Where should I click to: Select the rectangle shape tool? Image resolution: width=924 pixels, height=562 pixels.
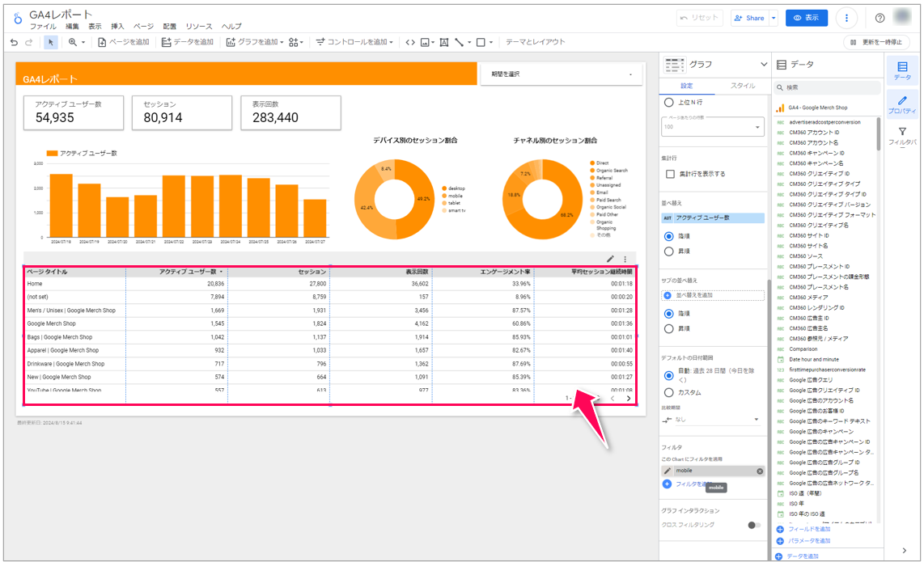click(481, 42)
